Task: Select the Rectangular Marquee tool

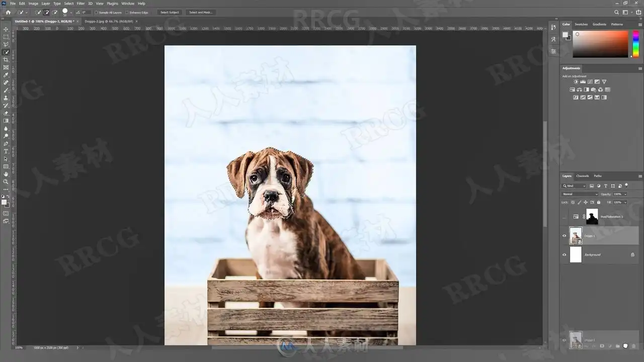Action: pyautogui.click(x=6, y=37)
